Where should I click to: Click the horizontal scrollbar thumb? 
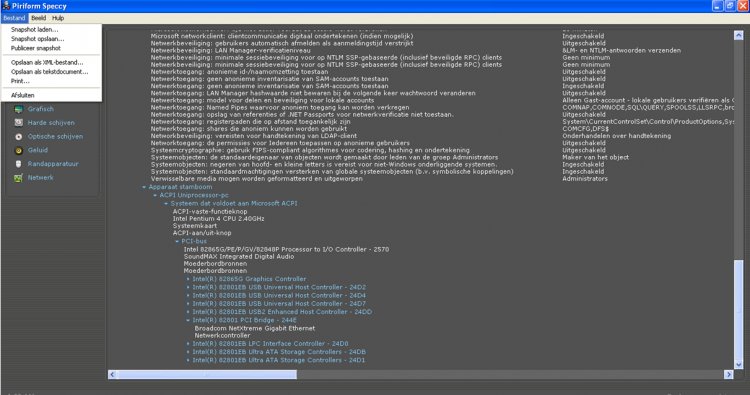(207, 374)
